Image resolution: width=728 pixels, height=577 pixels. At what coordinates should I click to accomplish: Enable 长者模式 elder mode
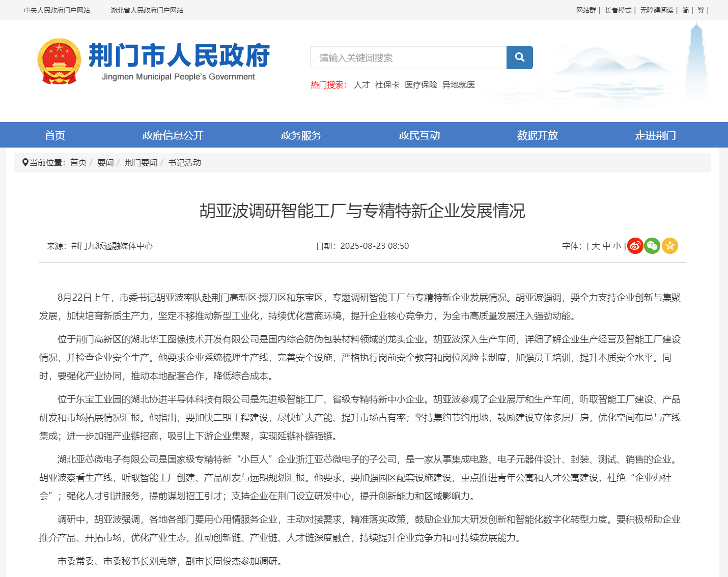click(618, 10)
